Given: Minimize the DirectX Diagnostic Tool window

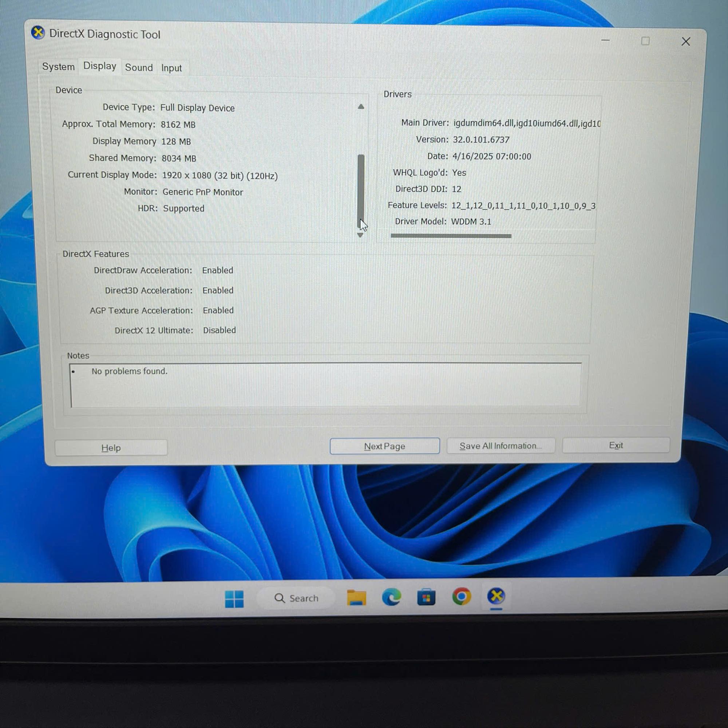Looking at the screenshot, I should (x=605, y=40).
